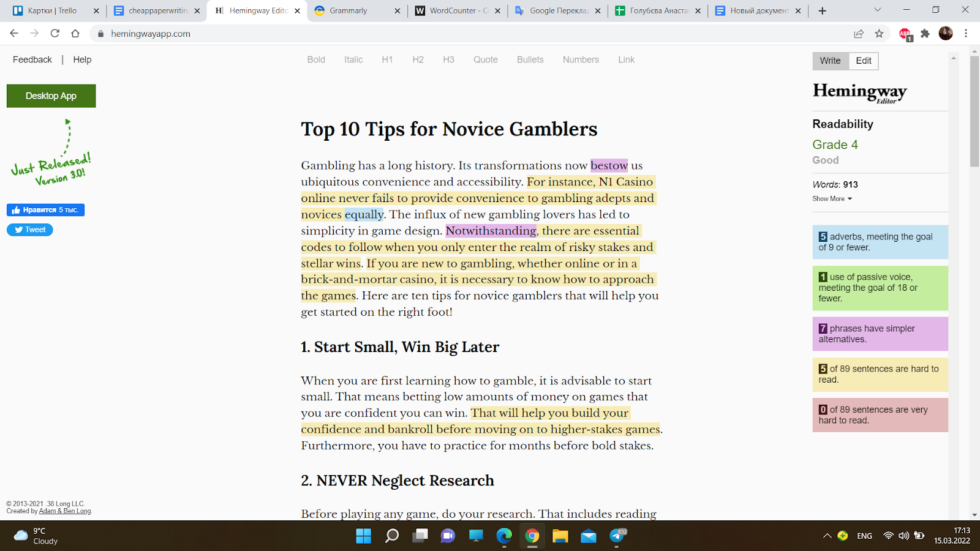Open Wi-Fi network settings in the tray
The image size is (980, 551).
(x=888, y=536)
